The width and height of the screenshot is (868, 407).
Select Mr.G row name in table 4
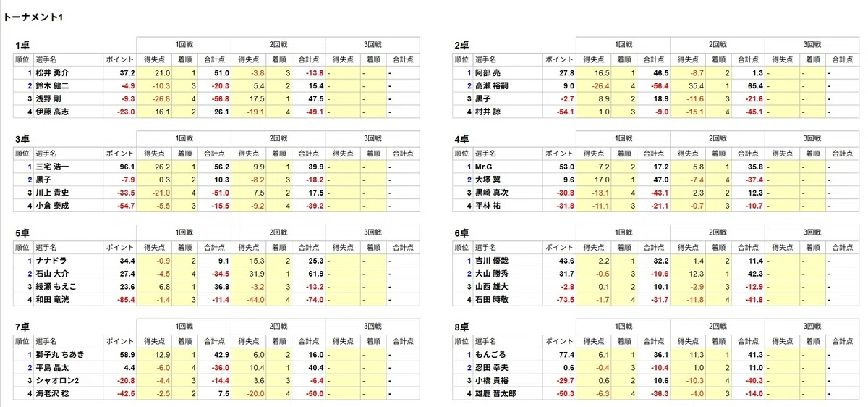[x=485, y=167]
